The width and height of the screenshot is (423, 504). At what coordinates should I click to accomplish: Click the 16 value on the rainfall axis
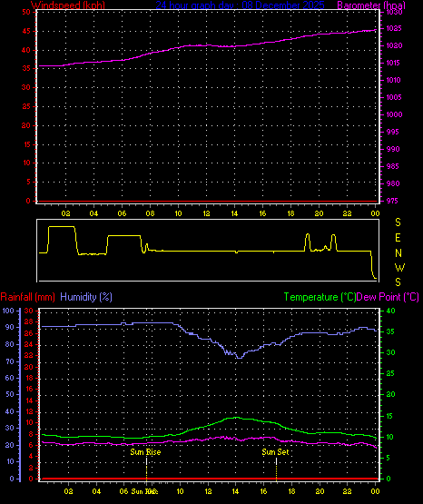point(29,389)
